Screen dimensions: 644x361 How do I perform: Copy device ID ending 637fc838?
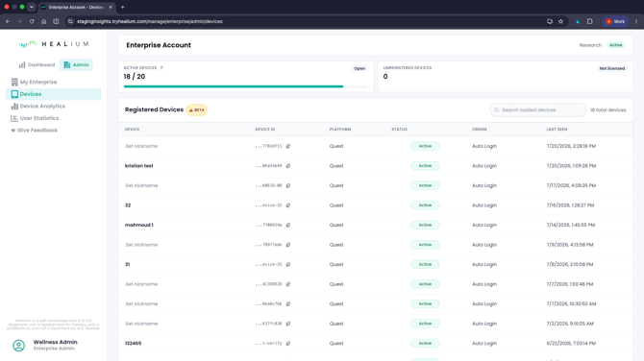click(x=288, y=324)
